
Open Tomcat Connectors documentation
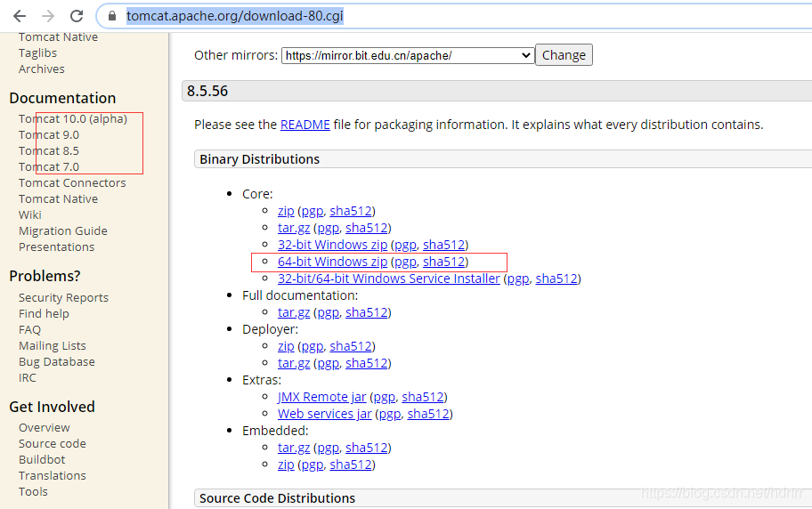[x=72, y=183]
